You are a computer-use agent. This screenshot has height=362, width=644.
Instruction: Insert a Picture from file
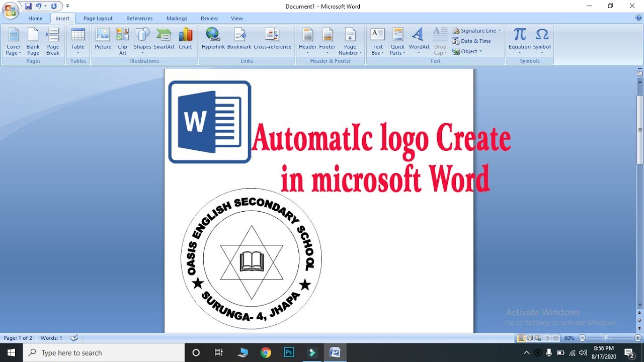(103, 39)
